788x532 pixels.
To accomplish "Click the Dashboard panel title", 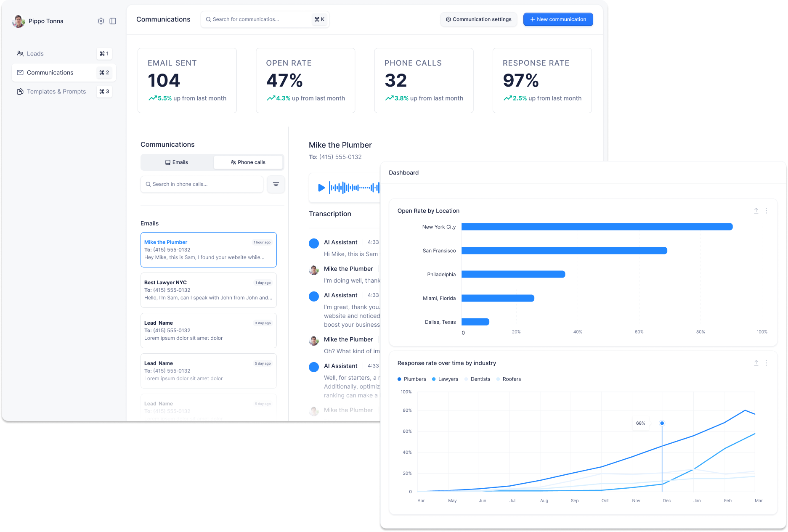I will click(x=403, y=172).
